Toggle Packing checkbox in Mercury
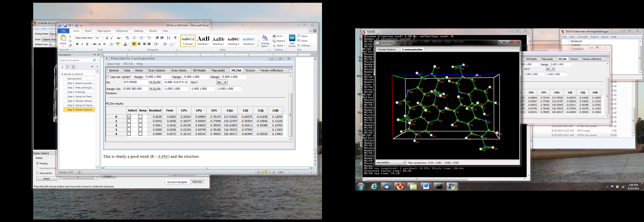 click(37, 163)
